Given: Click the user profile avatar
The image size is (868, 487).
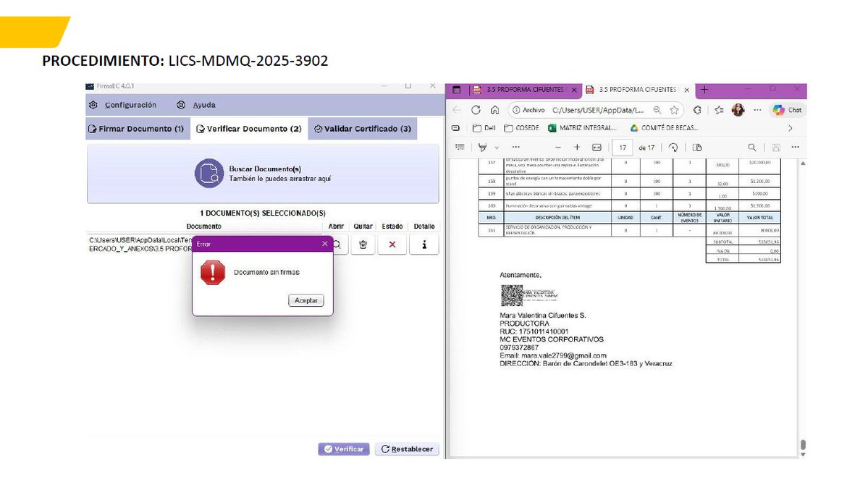Looking at the screenshot, I should [x=738, y=110].
